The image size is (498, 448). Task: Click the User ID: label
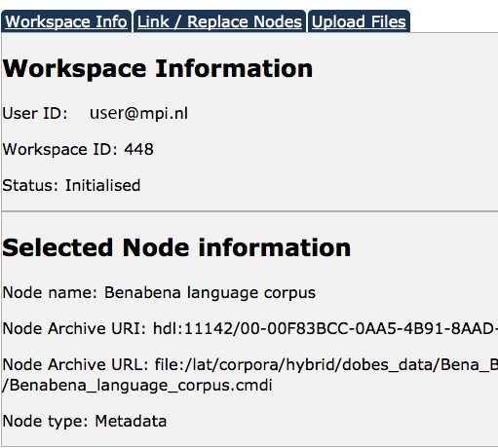pos(35,114)
